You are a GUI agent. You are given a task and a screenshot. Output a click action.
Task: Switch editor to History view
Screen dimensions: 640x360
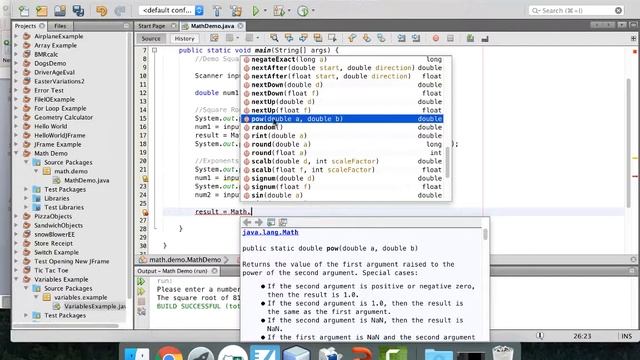point(184,38)
